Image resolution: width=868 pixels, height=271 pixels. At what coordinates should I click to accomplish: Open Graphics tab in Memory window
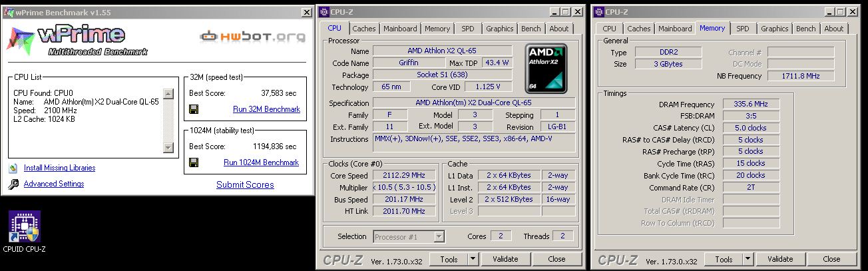point(774,29)
